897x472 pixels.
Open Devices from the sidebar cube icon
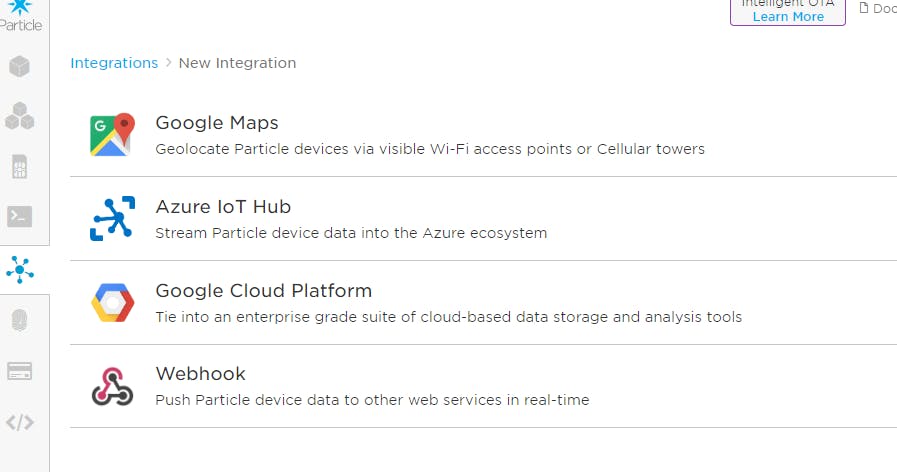(20, 67)
